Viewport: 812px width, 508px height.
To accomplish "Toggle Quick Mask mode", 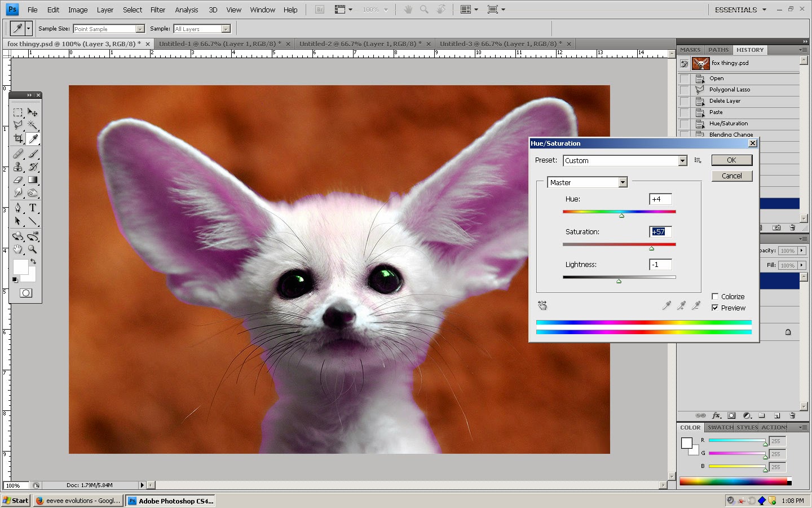I will [26, 293].
